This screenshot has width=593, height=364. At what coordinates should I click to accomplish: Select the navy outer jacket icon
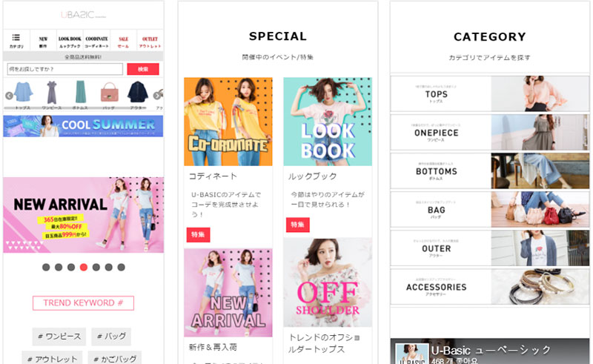[x=138, y=92]
